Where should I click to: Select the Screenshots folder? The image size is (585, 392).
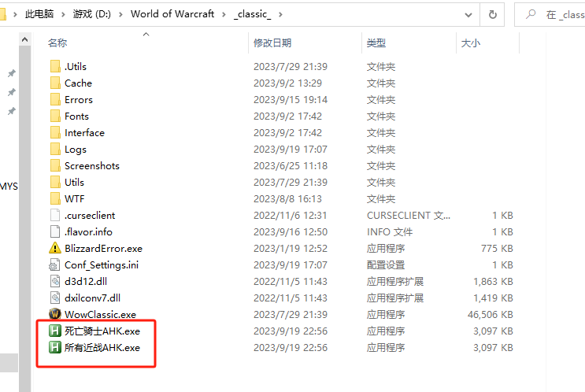coord(91,165)
